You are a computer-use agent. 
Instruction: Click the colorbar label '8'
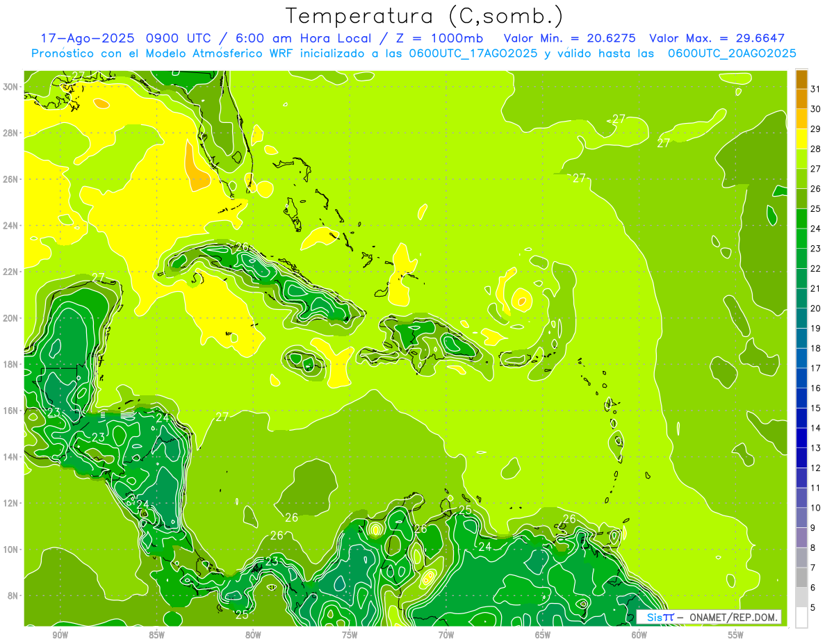[812, 548]
